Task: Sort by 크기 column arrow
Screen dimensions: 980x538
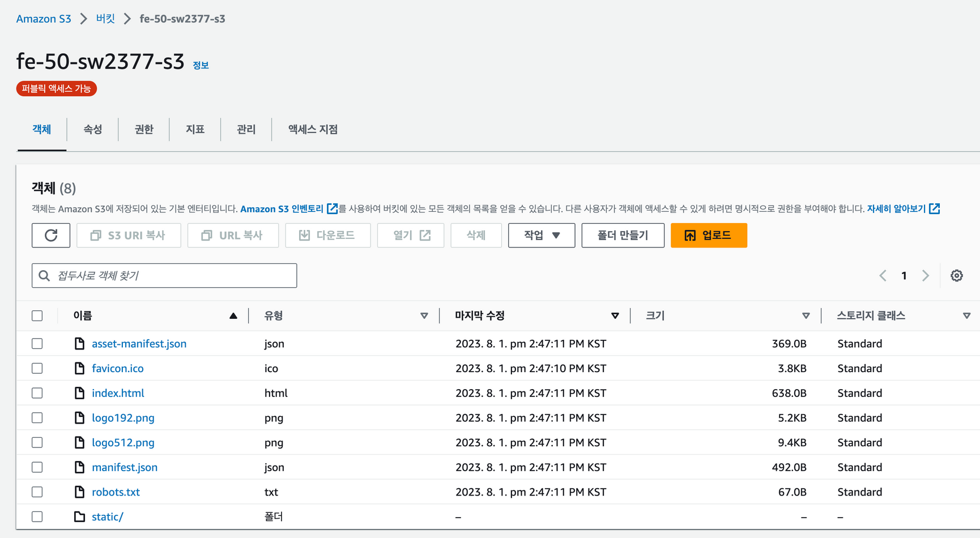Action: pos(806,316)
